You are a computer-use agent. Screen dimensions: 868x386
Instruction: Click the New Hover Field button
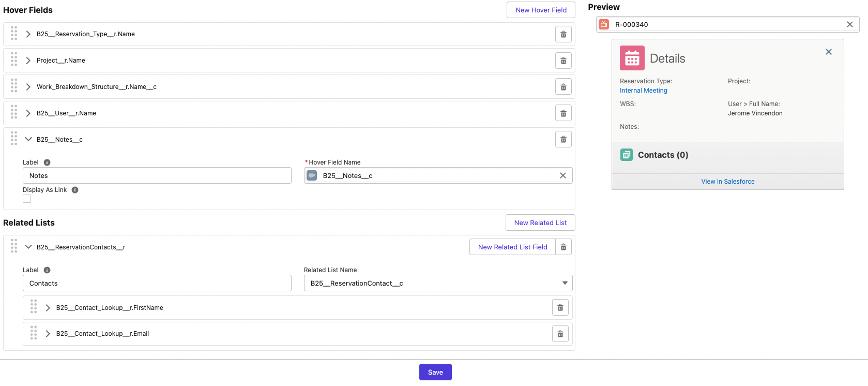541,10
